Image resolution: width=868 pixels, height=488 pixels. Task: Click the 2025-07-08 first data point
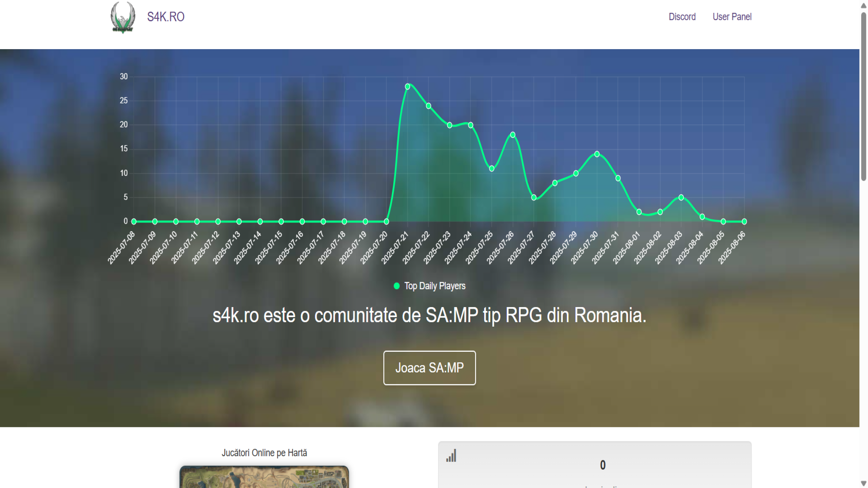134,222
